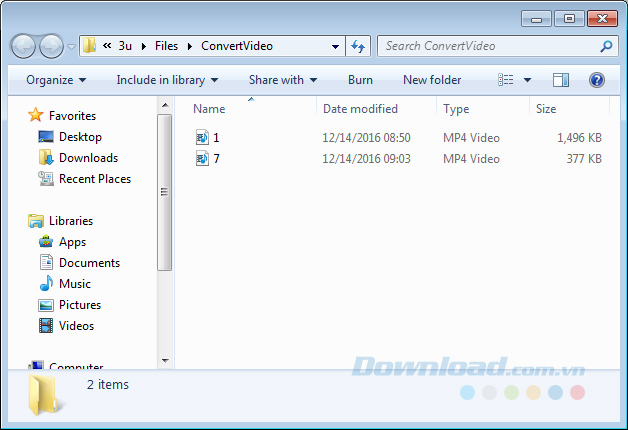This screenshot has width=628, height=430.
Task: Click the Desktop monitor icon
Action: (46, 137)
